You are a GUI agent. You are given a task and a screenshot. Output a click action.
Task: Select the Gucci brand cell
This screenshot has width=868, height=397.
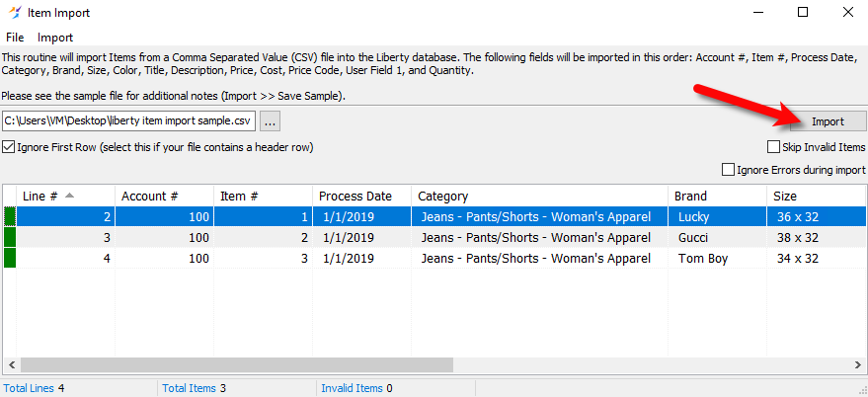click(x=718, y=238)
